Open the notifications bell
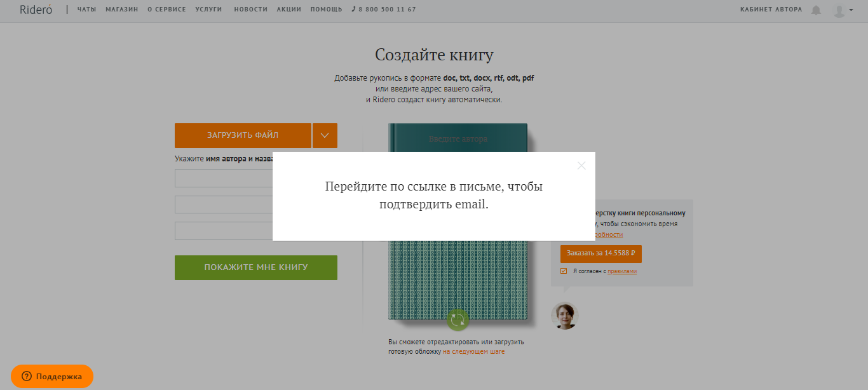Screen dimensions: 868x390 pos(816,10)
